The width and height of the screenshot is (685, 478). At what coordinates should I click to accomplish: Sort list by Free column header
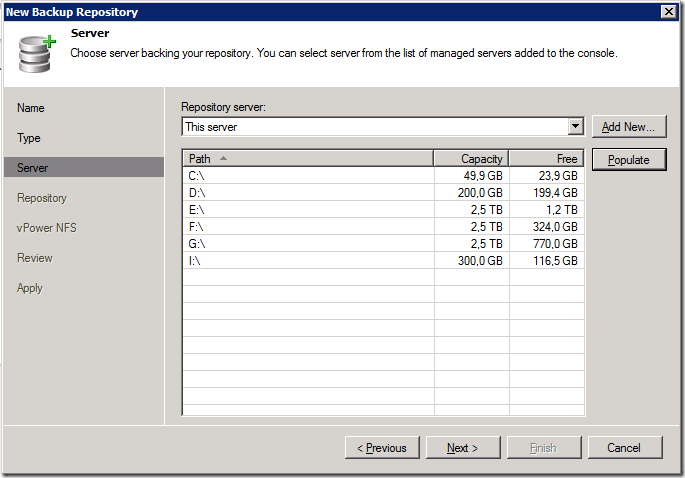(546, 159)
